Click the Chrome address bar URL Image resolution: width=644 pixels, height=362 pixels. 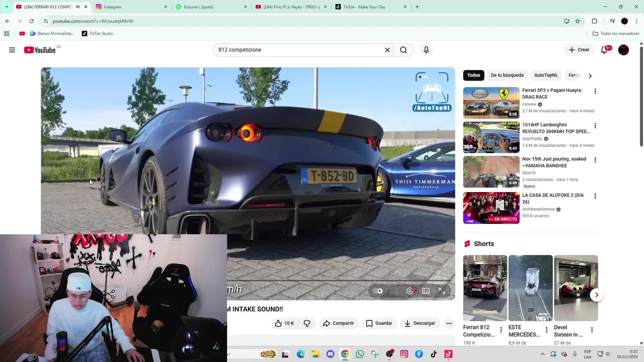tap(93, 21)
